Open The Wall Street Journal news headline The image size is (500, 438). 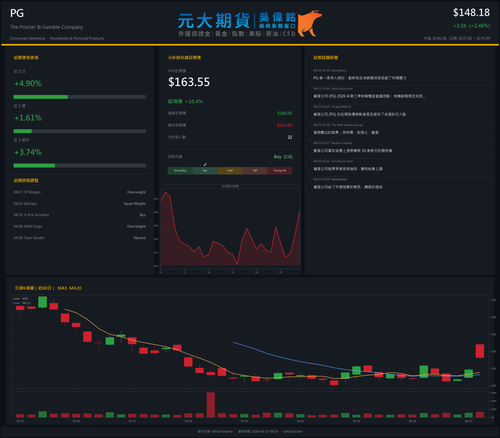point(346,133)
